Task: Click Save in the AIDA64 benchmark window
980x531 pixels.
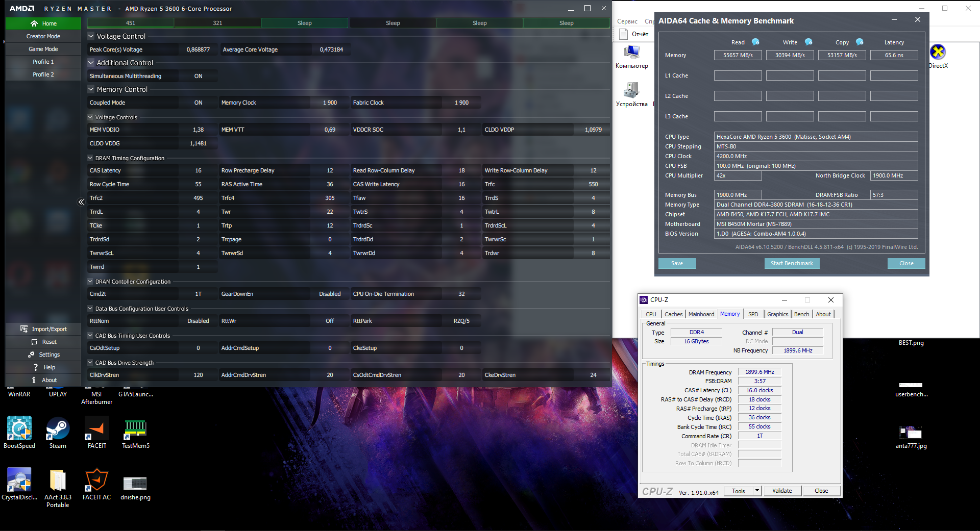Action: 677,263
